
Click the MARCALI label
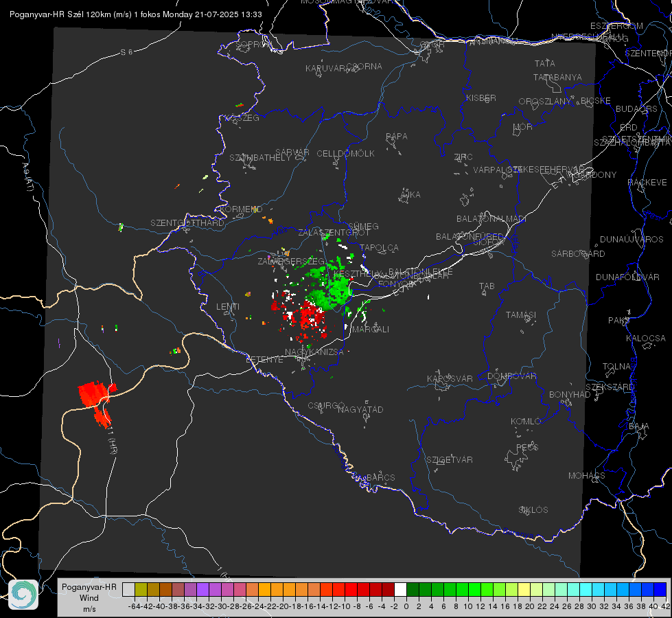click(371, 330)
